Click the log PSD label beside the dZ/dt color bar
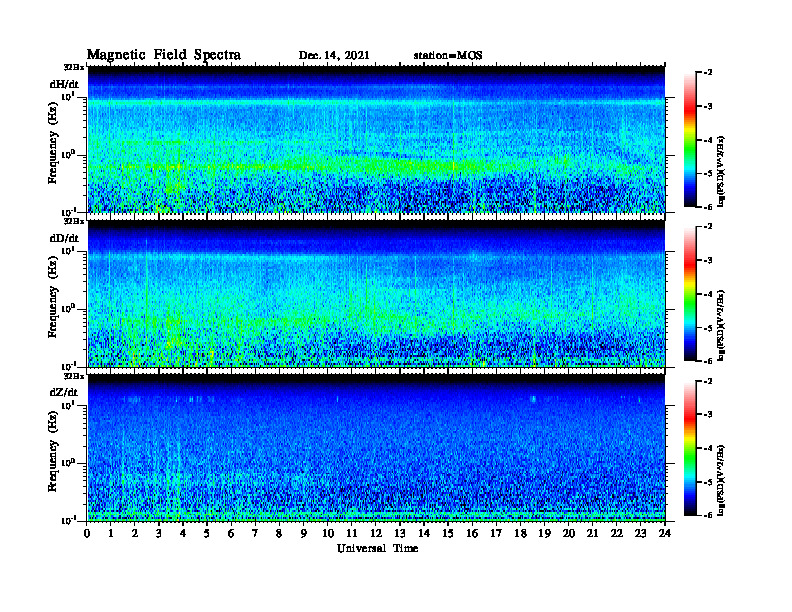Image resolution: width=792 pixels, height=612 pixels. click(x=721, y=480)
